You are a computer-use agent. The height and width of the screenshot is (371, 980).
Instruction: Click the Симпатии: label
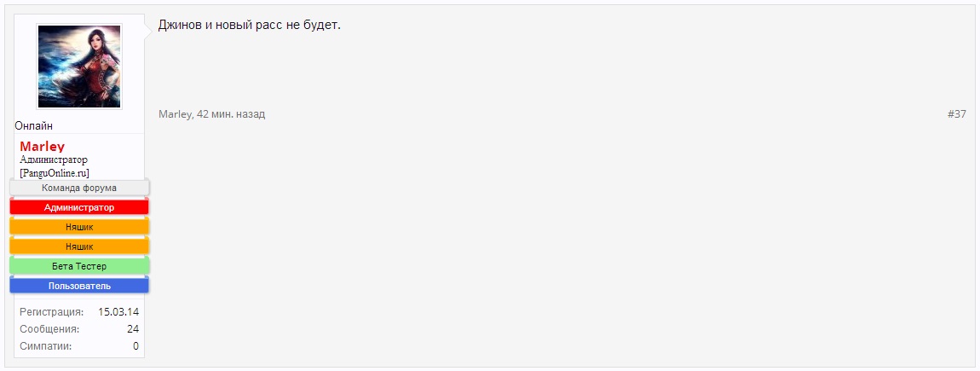[x=46, y=346]
